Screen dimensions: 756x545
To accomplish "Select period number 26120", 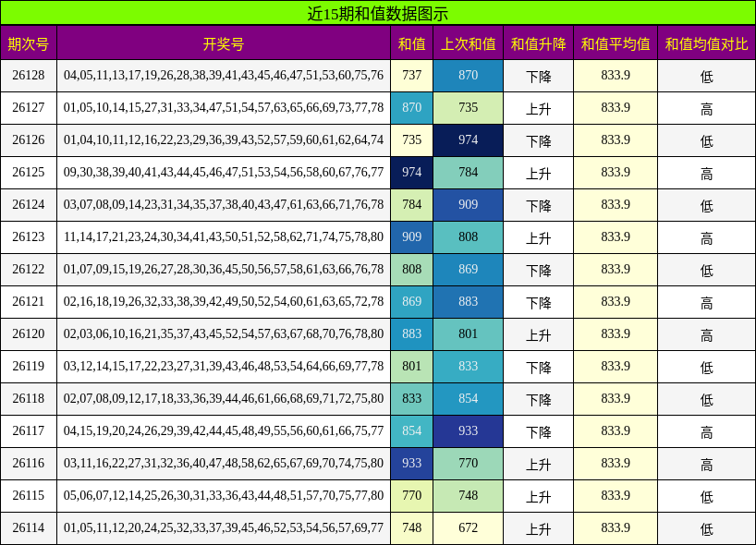I will tap(29, 333).
